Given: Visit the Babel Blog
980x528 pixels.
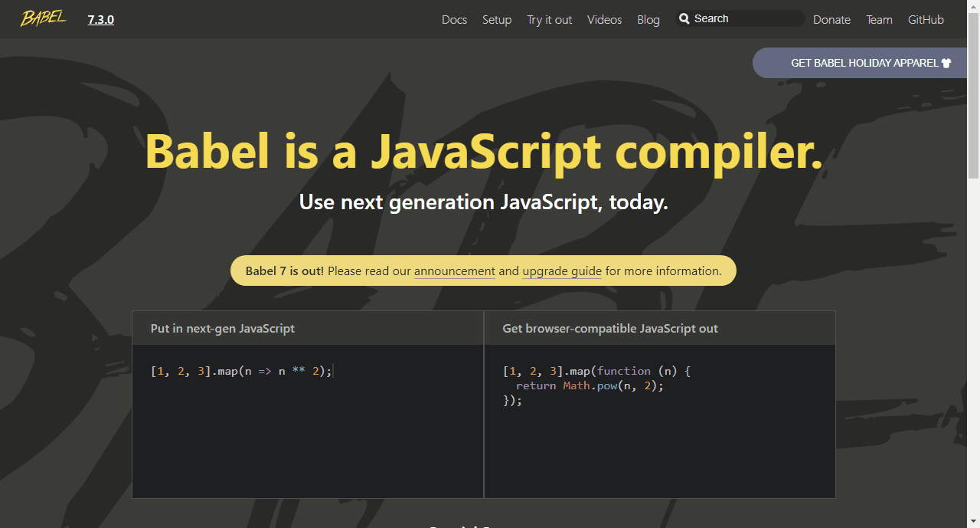Looking at the screenshot, I should pos(648,19).
